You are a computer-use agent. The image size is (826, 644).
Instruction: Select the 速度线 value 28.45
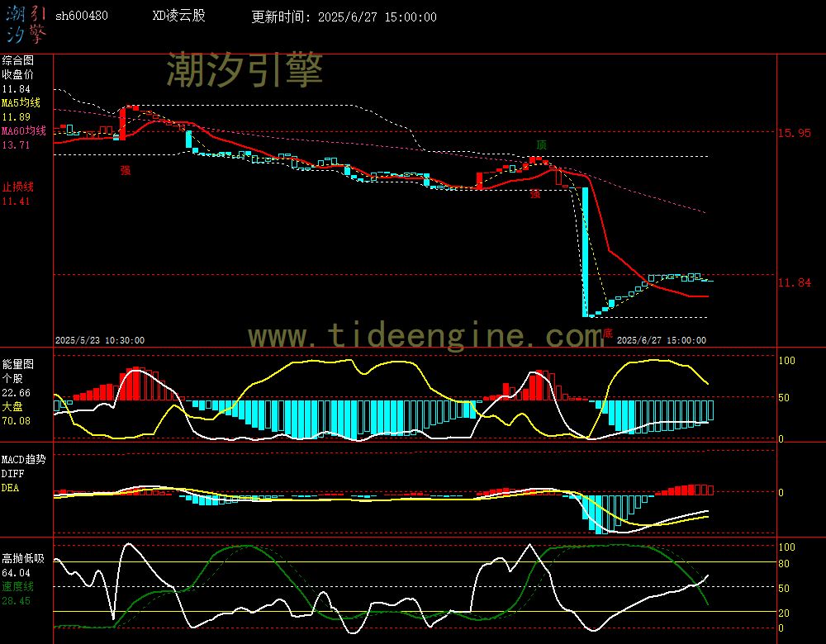pos(17,601)
